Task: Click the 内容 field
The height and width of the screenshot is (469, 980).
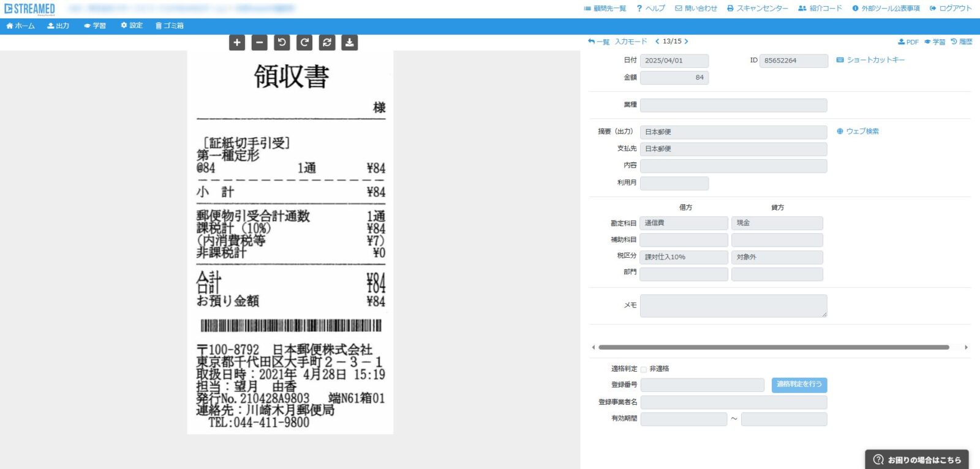Action: [x=734, y=166]
